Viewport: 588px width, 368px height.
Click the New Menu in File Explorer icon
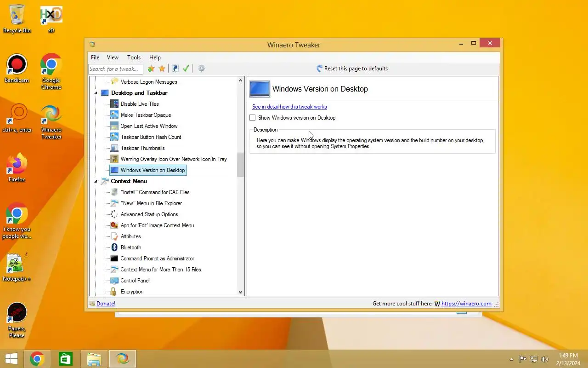click(114, 203)
